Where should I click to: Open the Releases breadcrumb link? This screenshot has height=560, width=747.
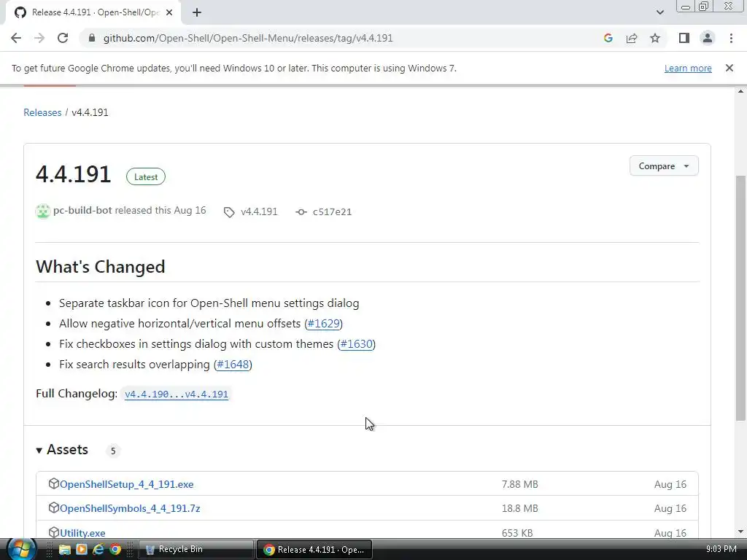click(42, 112)
